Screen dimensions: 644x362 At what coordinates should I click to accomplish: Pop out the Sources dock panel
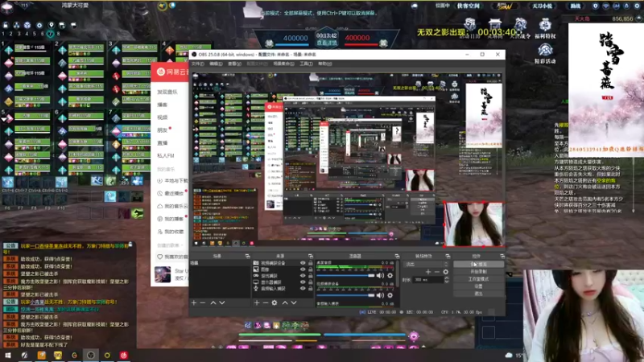pos(311,256)
